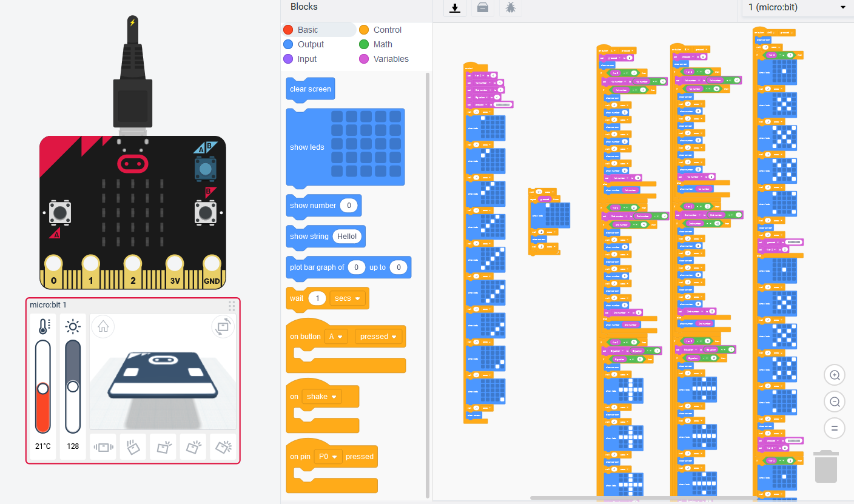Open the Debug (bug) icon in the toolbar

point(510,8)
